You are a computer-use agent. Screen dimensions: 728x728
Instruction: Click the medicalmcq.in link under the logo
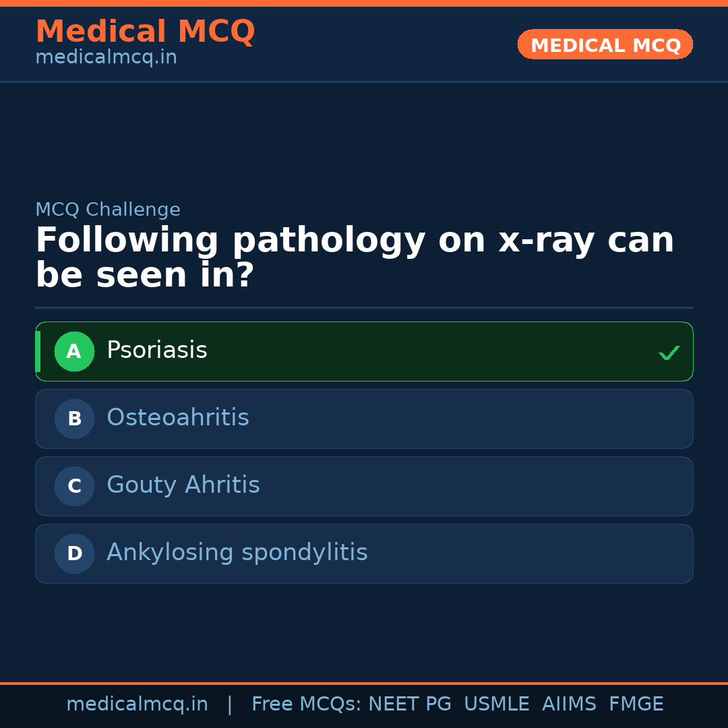[106, 57]
